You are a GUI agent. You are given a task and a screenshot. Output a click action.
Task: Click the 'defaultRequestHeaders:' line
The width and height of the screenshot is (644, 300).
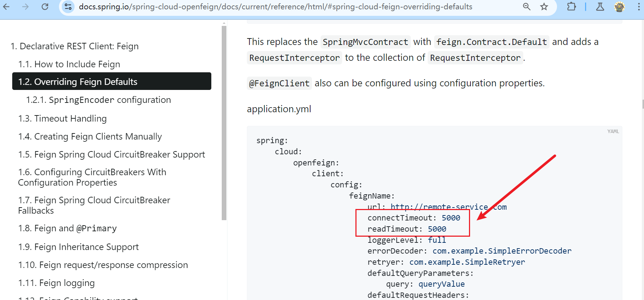click(x=418, y=295)
